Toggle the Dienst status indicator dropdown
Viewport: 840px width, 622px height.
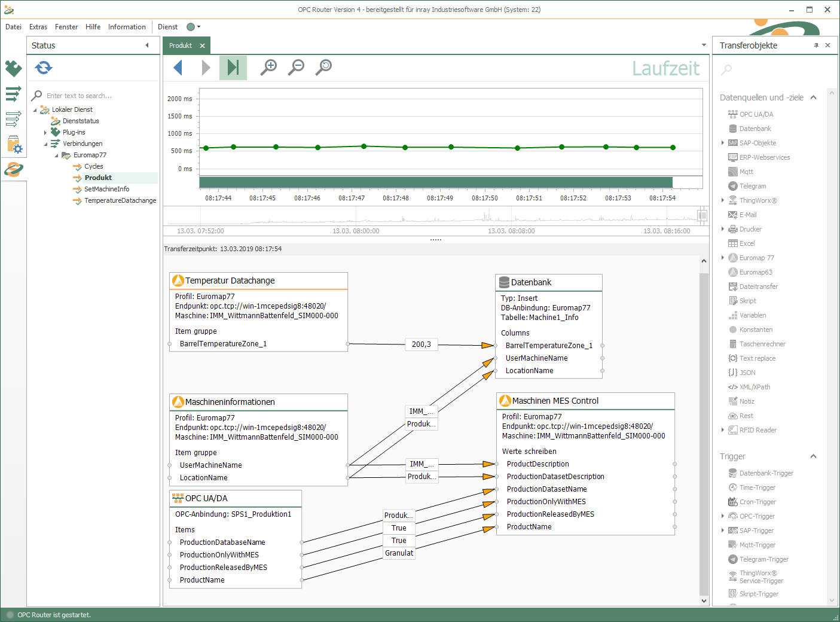pyautogui.click(x=194, y=27)
